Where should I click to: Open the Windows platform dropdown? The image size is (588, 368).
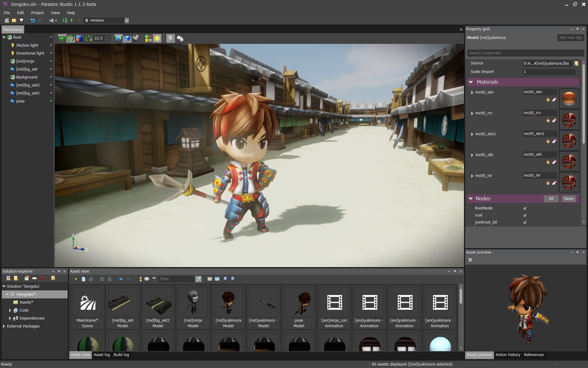coord(126,20)
